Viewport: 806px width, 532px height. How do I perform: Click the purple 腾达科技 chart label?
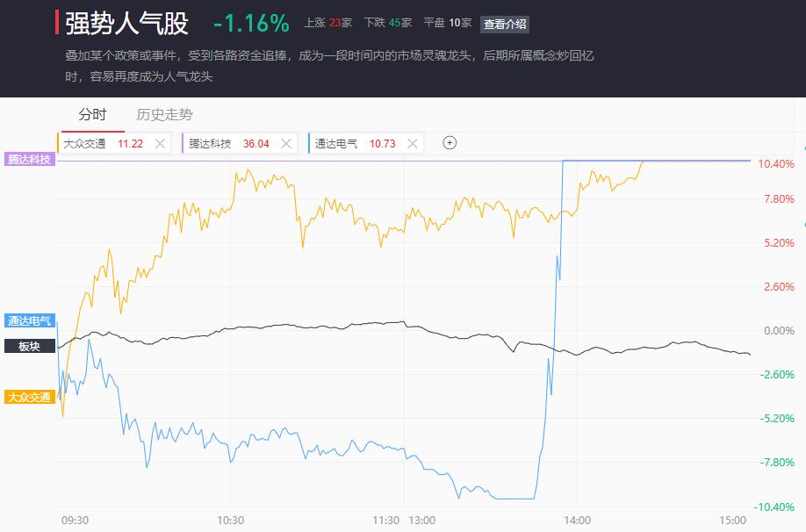30,159
